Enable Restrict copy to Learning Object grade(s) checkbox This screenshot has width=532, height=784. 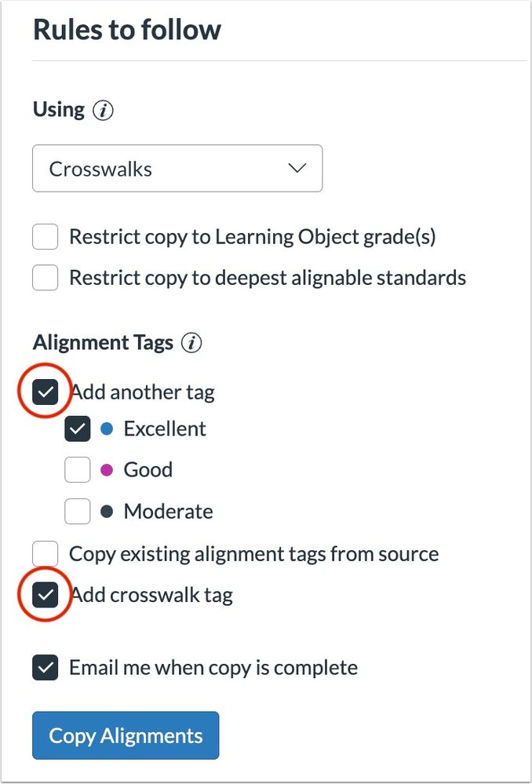45,236
